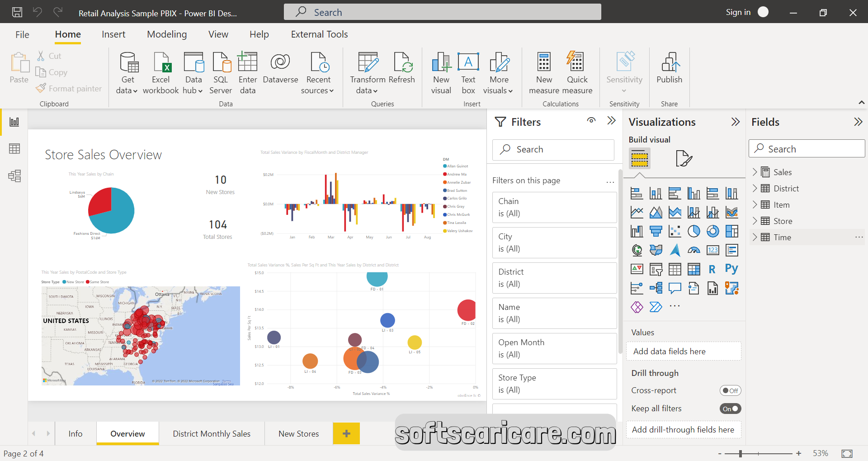
Task: Switch to Report view in left sidebar
Action: coord(14,122)
